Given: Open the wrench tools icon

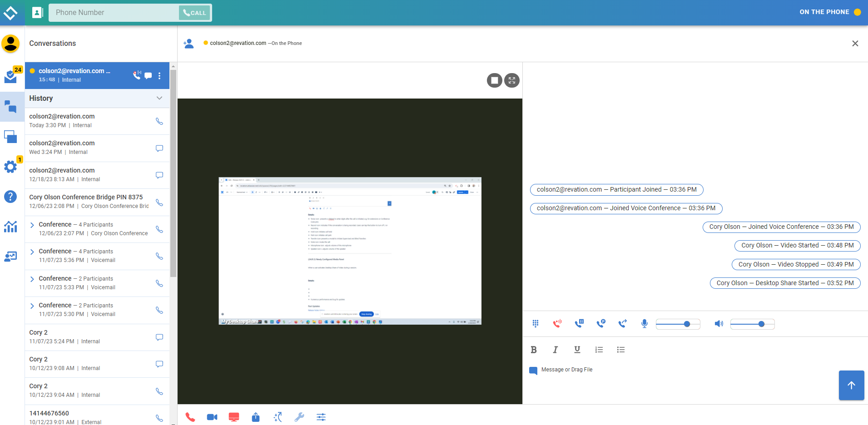Looking at the screenshot, I should point(299,417).
